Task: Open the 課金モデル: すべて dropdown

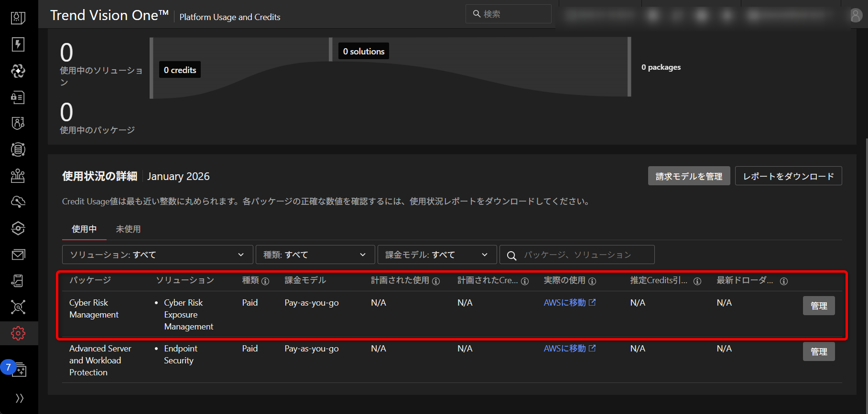Action: (437, 255)
